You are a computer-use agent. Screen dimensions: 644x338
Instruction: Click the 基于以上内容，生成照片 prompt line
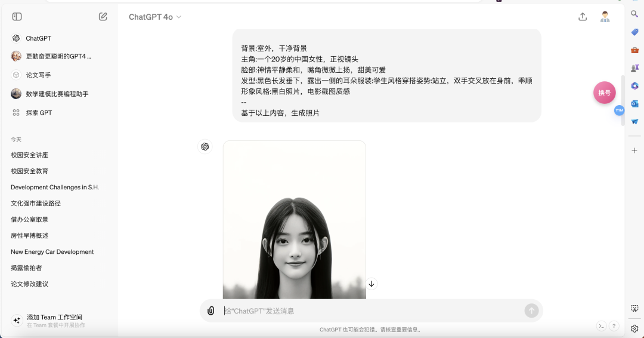click(x=280, y=113)
